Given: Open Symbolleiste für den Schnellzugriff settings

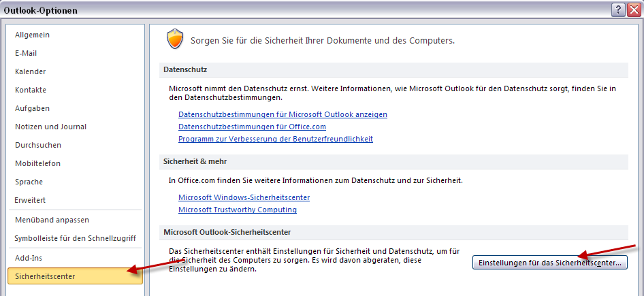Looking at the screenshot, I should [75, 238].
